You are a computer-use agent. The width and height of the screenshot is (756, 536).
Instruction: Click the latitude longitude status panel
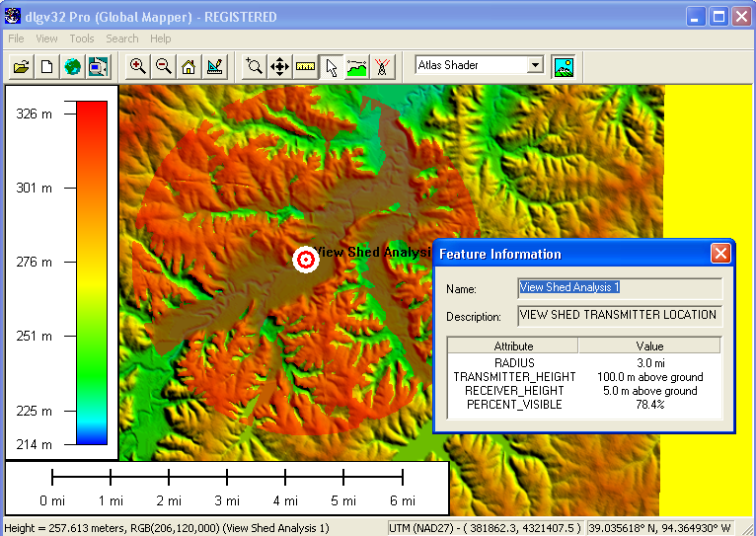coord(659,528)
